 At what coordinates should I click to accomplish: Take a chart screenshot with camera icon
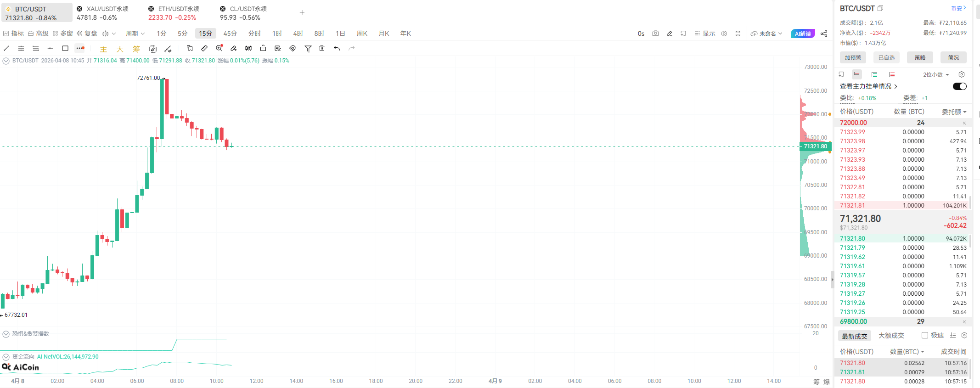coord(655,34)
